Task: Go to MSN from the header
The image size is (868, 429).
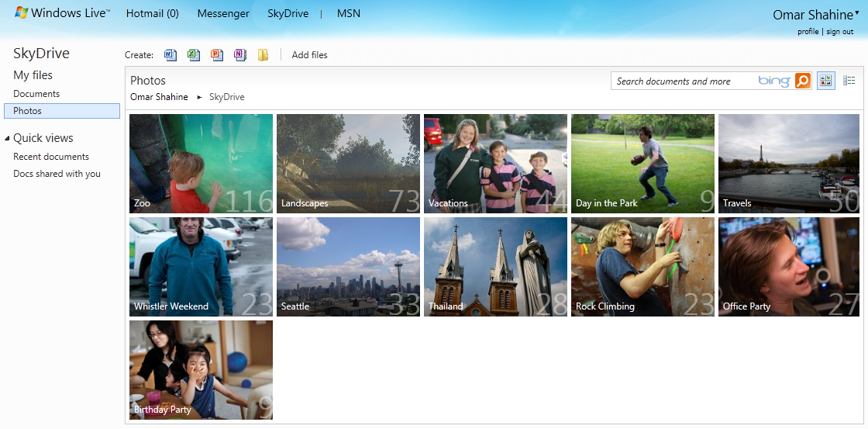Action: pyautogui.click(x=349, y=14)
